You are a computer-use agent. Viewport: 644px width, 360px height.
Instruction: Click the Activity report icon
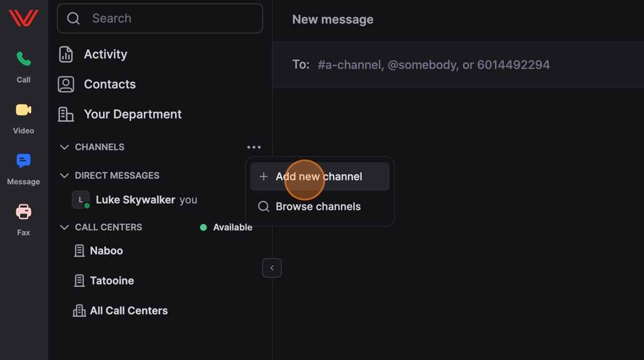(x=66, y=55)
